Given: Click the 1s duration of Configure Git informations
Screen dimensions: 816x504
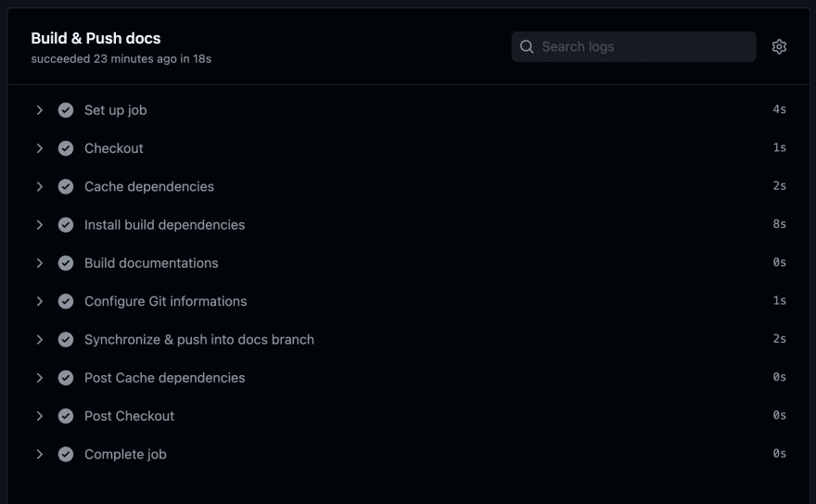Looking at the screenshot, I should [779, 300].
